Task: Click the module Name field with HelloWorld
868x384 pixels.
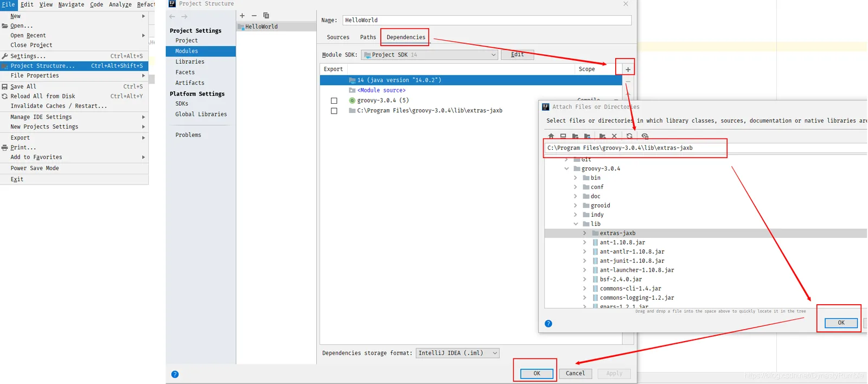Action: pos(487,20)
